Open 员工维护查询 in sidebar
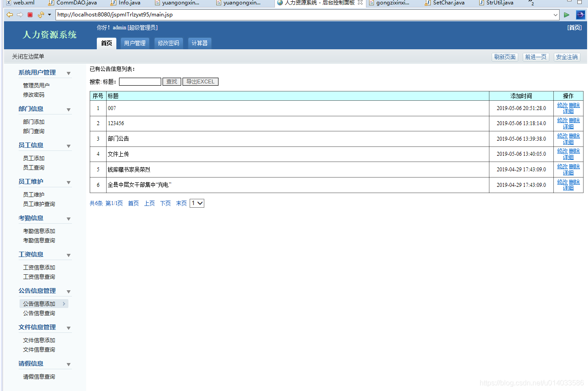Viewport: 588px width, 391px height. tap(39, 204)
